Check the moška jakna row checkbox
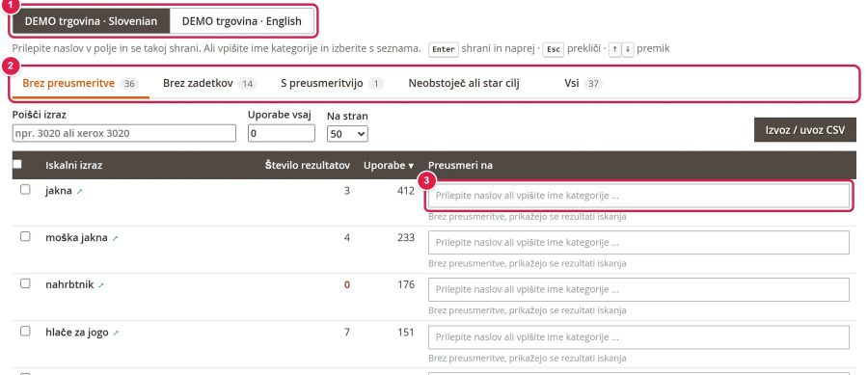The image size is (868, 375). 25,236
